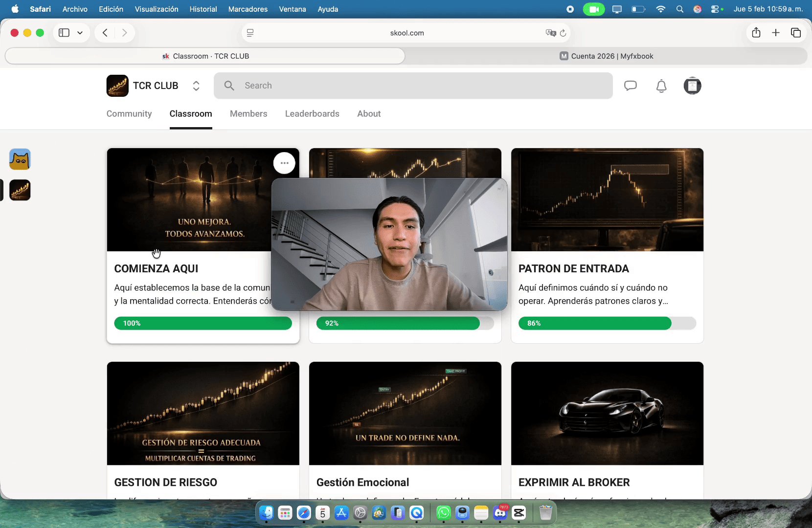Click the 86% progress bar

pos(607,323)
